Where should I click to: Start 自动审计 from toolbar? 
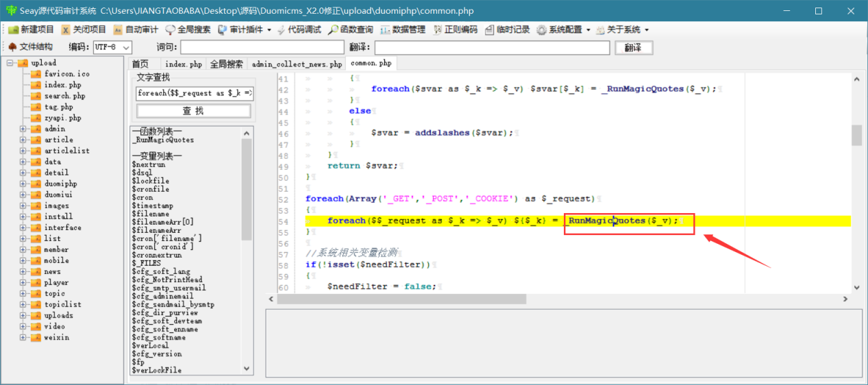point(136,29)
